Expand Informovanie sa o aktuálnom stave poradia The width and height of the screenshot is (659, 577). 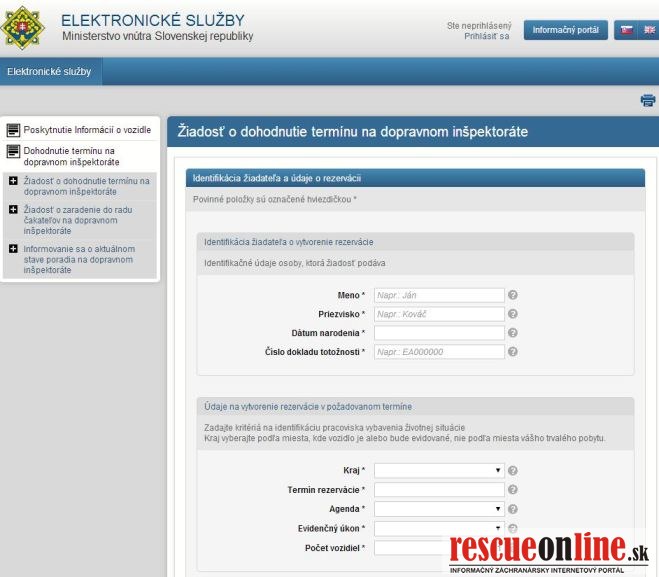click(13, 248)
